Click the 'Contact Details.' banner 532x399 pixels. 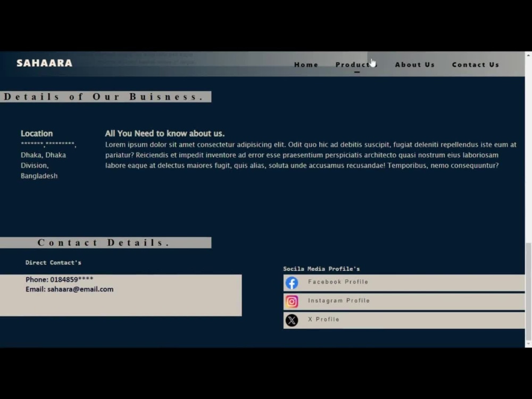[105, 243]
